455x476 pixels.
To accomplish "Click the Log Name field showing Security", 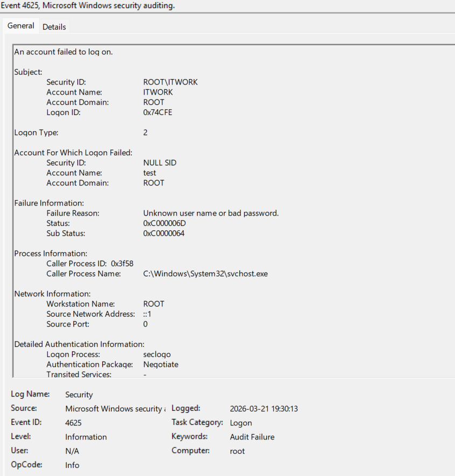I will 79,395.
